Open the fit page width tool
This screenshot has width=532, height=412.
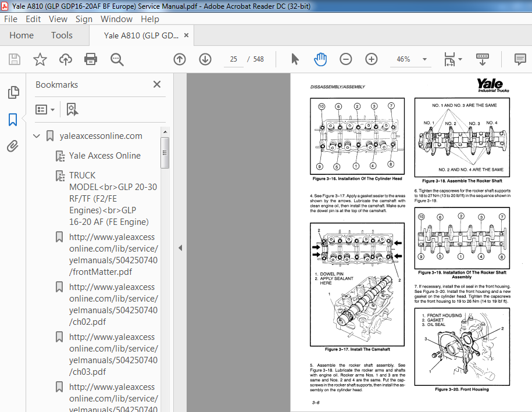tap(449, 59)
